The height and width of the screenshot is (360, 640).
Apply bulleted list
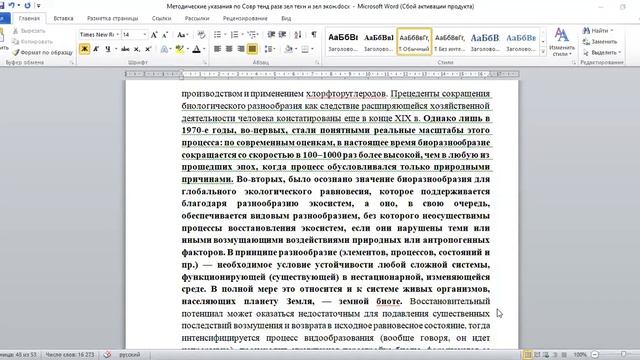coord(218,35)
